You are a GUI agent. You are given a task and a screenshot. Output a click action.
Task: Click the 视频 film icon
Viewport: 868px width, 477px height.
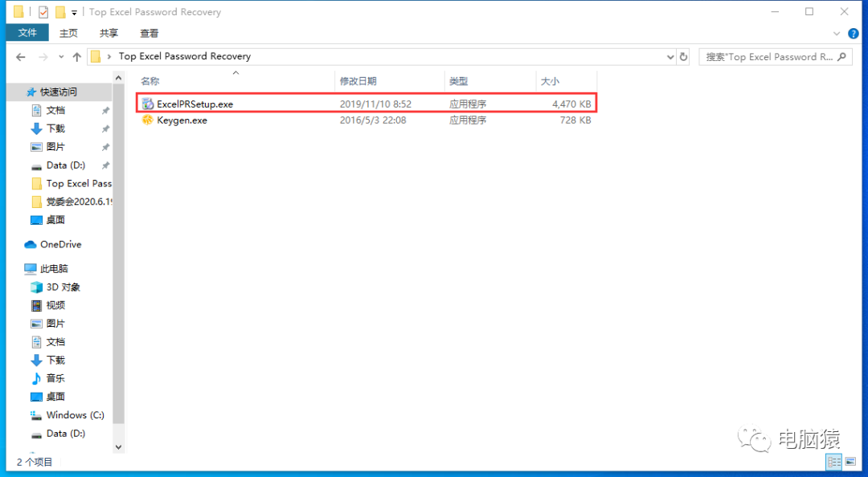pyautogui.click(x=36, y=305)
